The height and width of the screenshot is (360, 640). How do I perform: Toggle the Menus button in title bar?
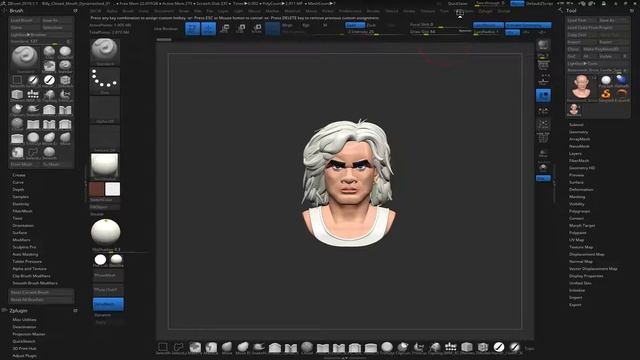point(517,3)
